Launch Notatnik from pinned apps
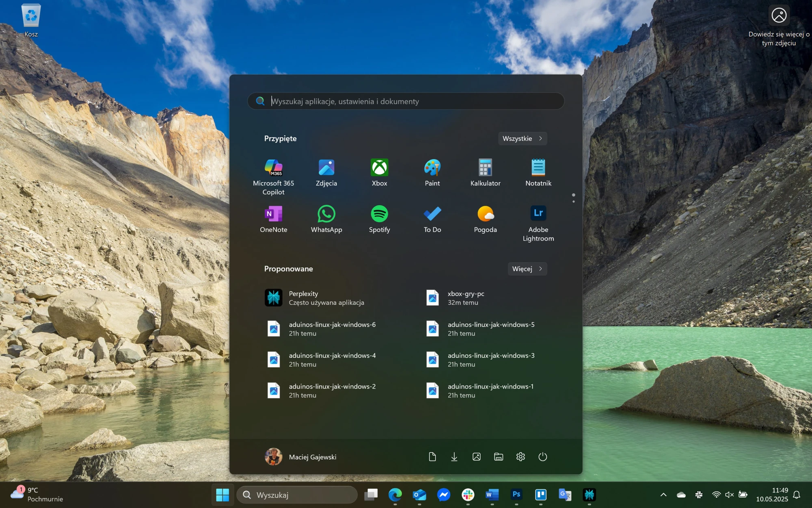 (538, 173)
